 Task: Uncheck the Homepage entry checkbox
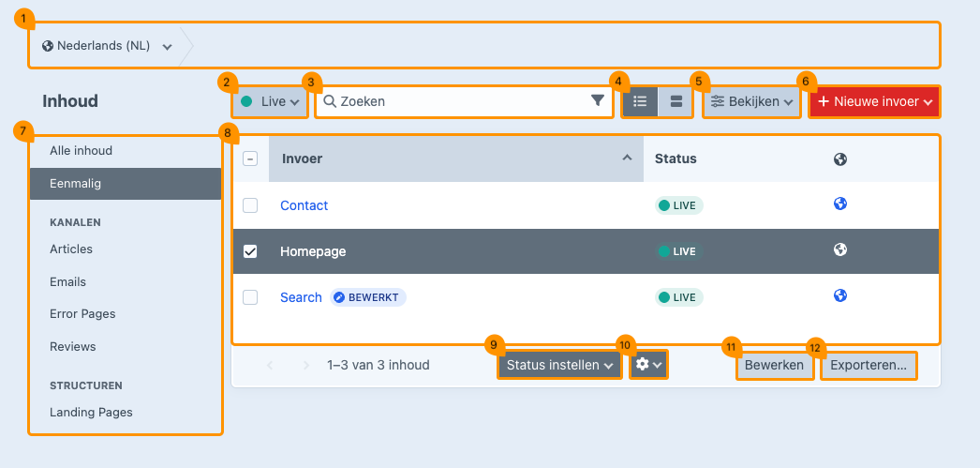[x=250, y=251]
